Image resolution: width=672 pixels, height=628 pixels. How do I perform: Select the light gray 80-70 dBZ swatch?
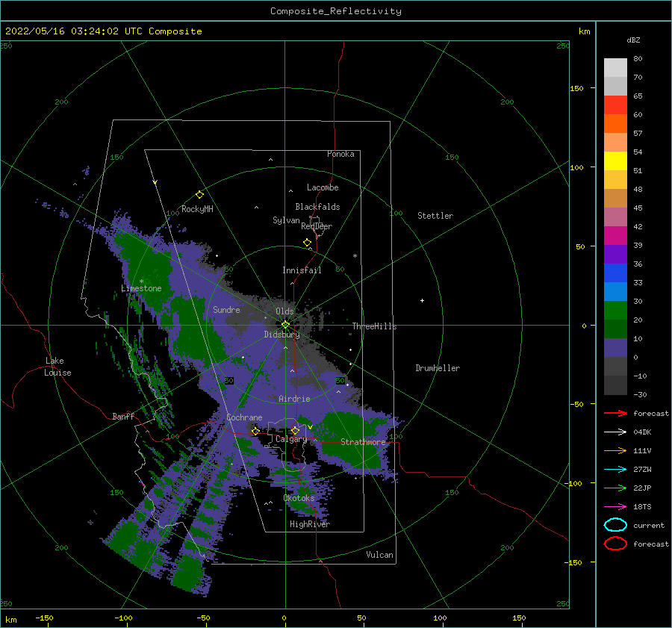615,68
